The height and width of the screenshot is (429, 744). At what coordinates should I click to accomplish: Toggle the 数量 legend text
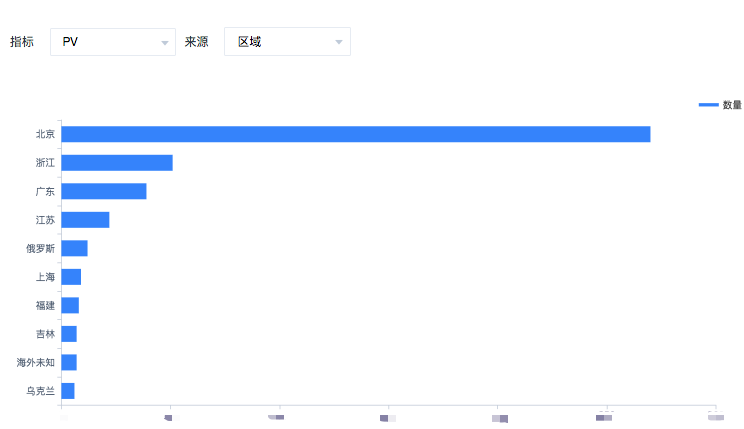(x=732, y=104)
